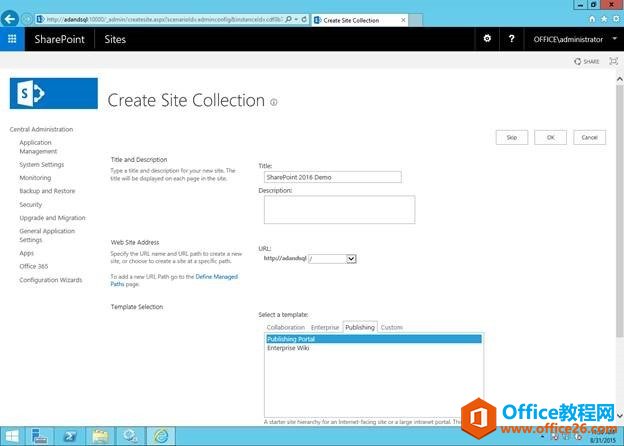Click the scrollbar up arrow
624x446 pixels.
coord(620,79)
